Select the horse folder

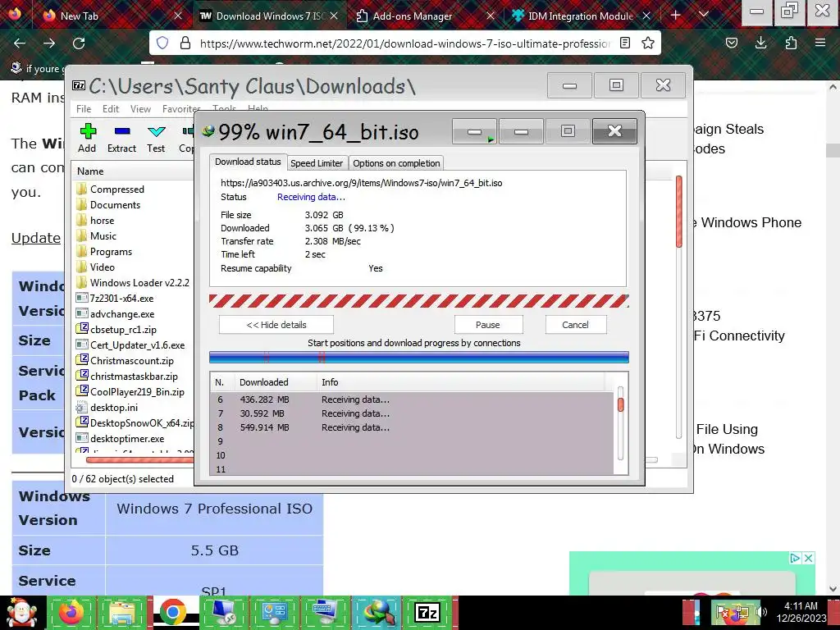[x=102, y=220]
